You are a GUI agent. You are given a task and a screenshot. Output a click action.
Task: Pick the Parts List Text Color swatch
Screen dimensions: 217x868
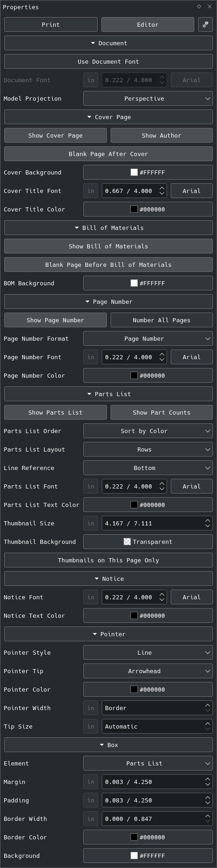tap(148, 505)
